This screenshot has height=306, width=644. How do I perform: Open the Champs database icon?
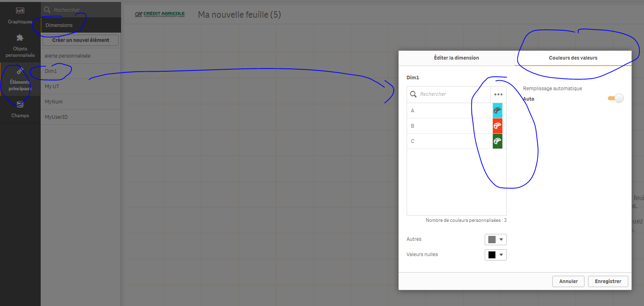pyautogui.click(x=20, y=105)
